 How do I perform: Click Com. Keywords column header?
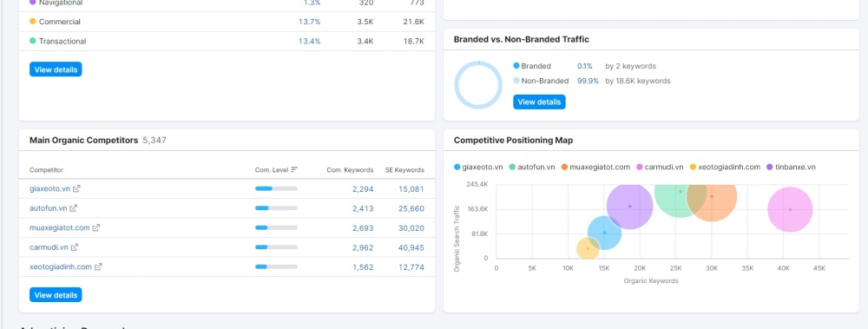[350, 170]
